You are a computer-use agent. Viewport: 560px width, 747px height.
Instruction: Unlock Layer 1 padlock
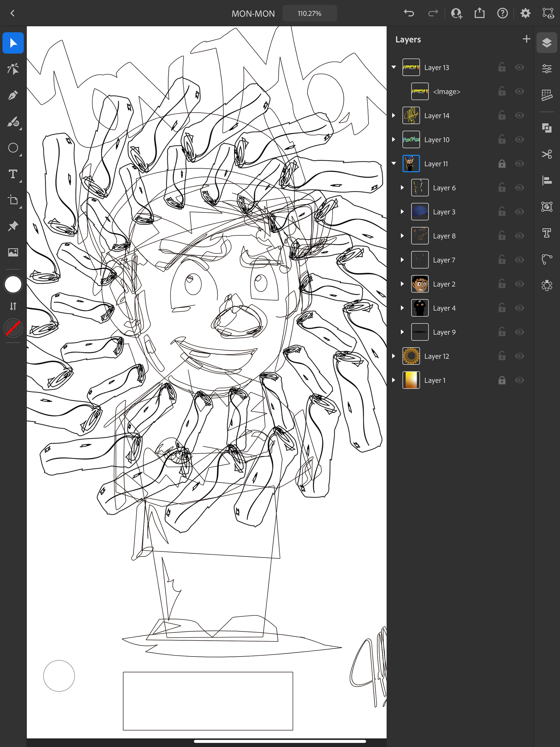(x=502, y=380)
